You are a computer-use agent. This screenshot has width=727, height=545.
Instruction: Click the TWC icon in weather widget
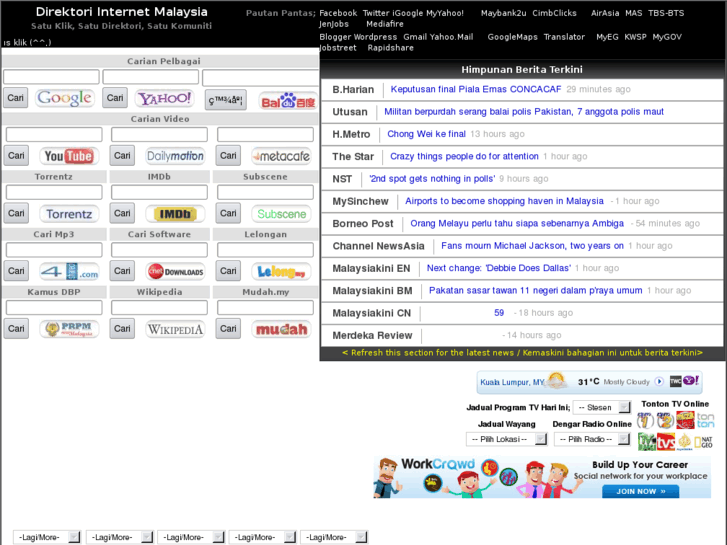point(676,381)
